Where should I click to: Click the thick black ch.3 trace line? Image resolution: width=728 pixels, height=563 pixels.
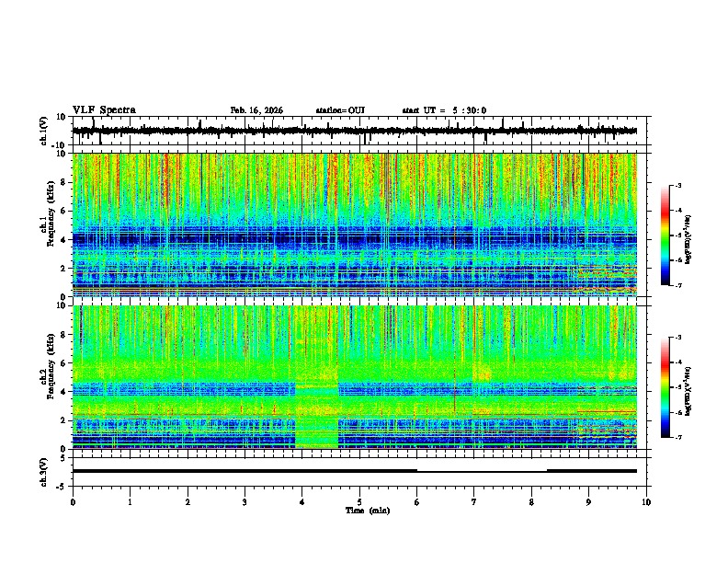coord(245,471)
